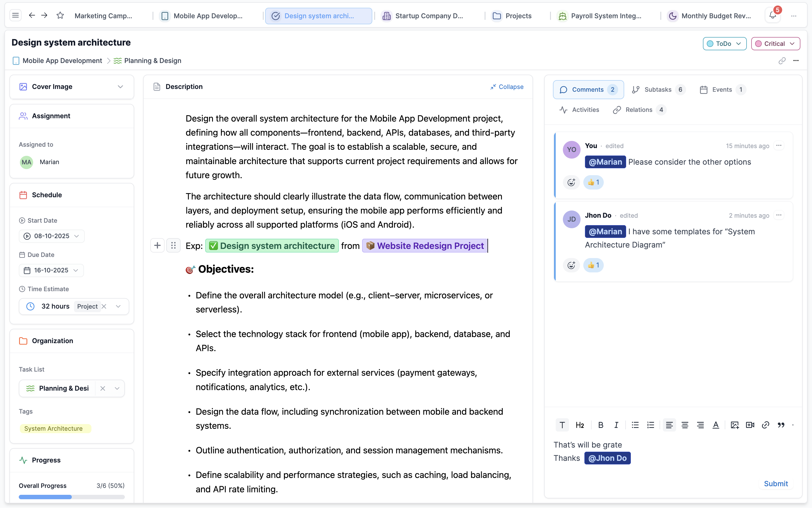The height and width of the screenshot is (510, 812).
Task: Add emoji reaction to Jhon Do's comment
Action: pyautogui.click(x=571, y=265)
